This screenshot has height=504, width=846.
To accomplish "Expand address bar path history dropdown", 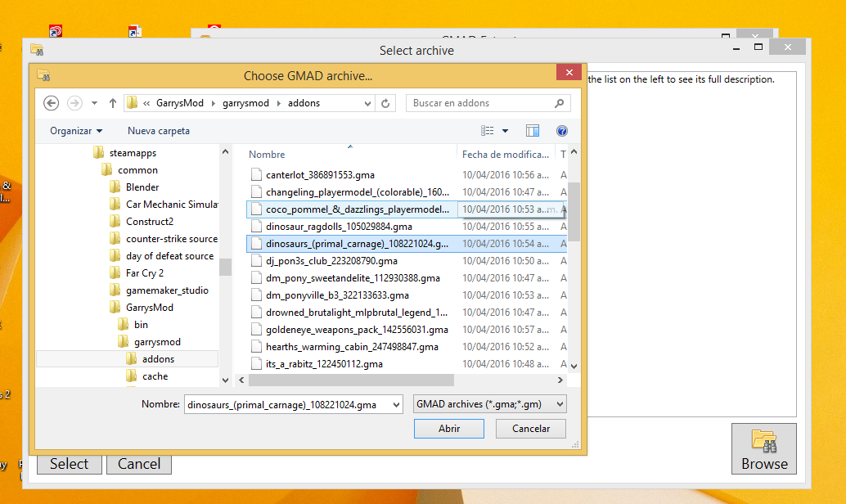I will coord(367,103).
